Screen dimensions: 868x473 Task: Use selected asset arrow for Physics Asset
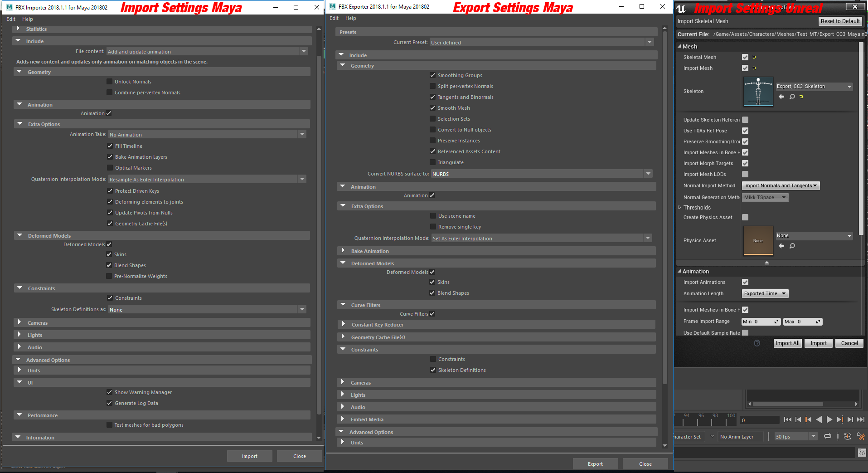(781, 246)
